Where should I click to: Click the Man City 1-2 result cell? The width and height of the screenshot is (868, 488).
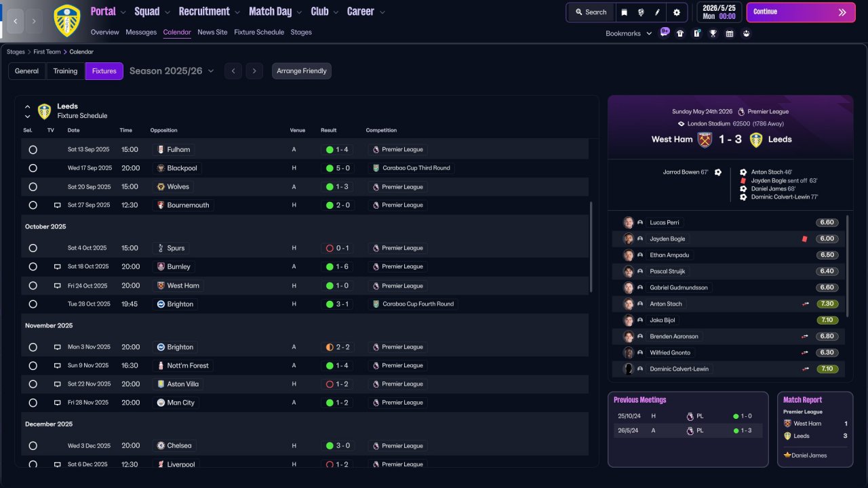click(x=338, y=403)
